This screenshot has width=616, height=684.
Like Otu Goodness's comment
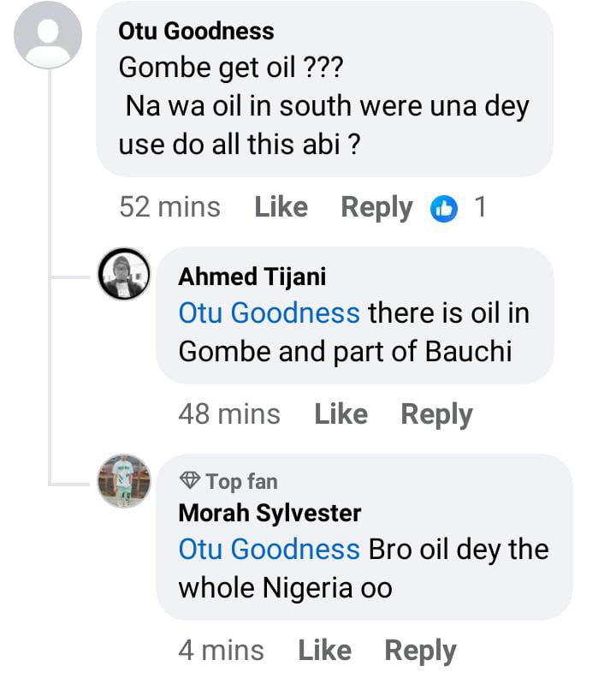click(281, 207)
